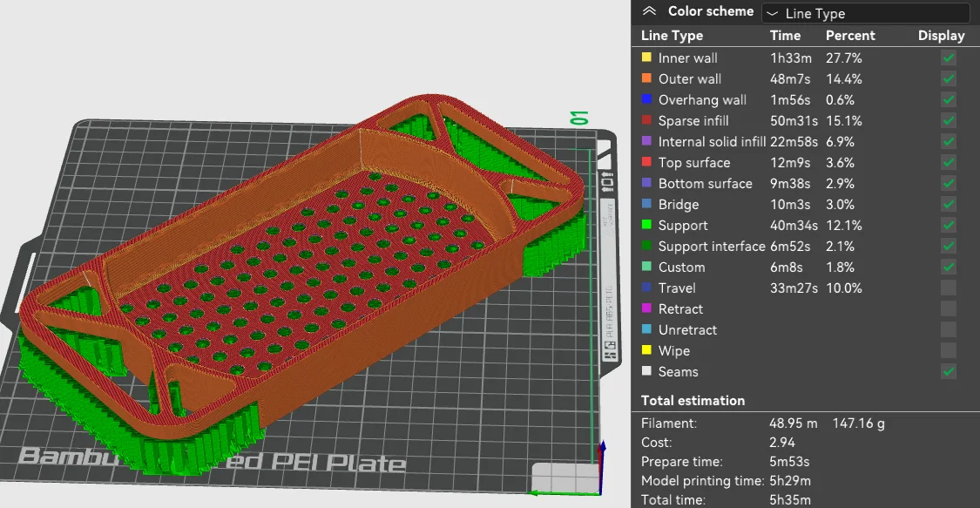
Task: Click the plate number 01 label
Action: point(579,118)
